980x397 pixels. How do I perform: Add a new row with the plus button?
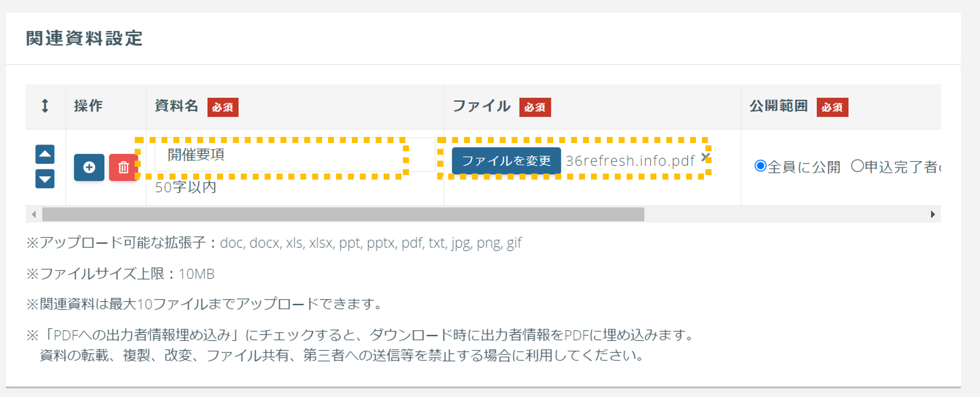point(89,167)
